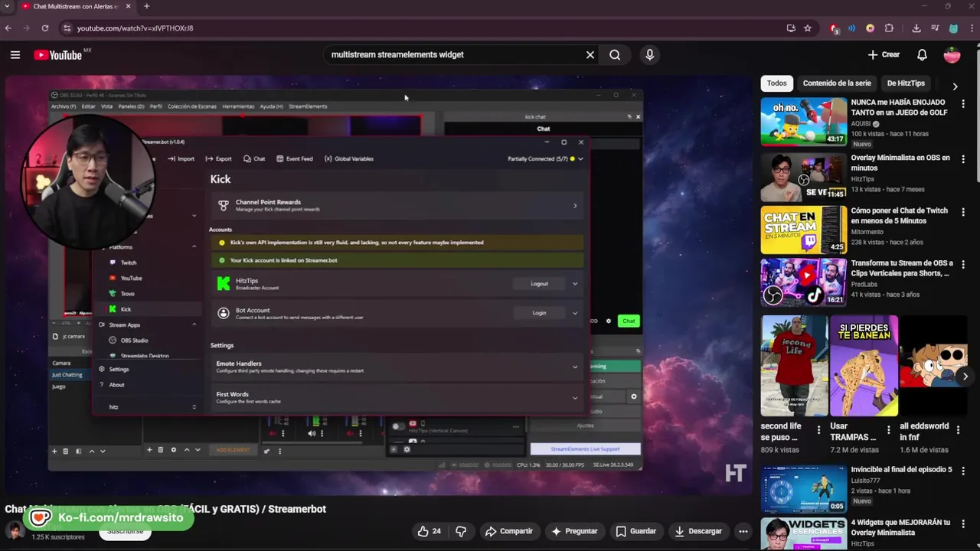Expand the chevron next to Bot Account Login
This screenshot has height=551, width=980.
coord(575,313)
